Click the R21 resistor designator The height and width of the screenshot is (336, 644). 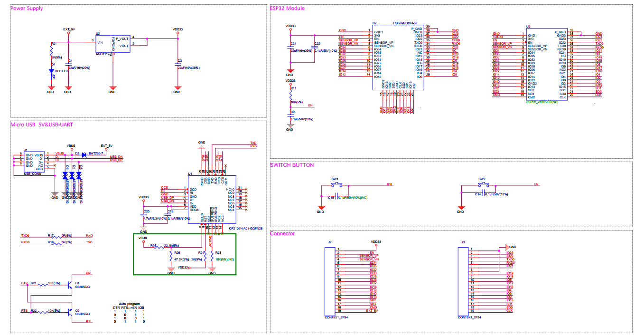tap(34, 283)
